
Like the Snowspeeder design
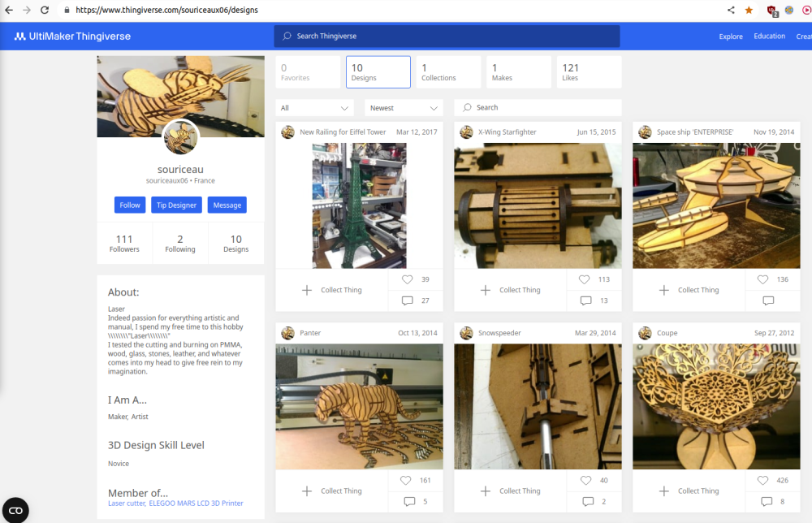pyautogui.click(x=585, y=481)
